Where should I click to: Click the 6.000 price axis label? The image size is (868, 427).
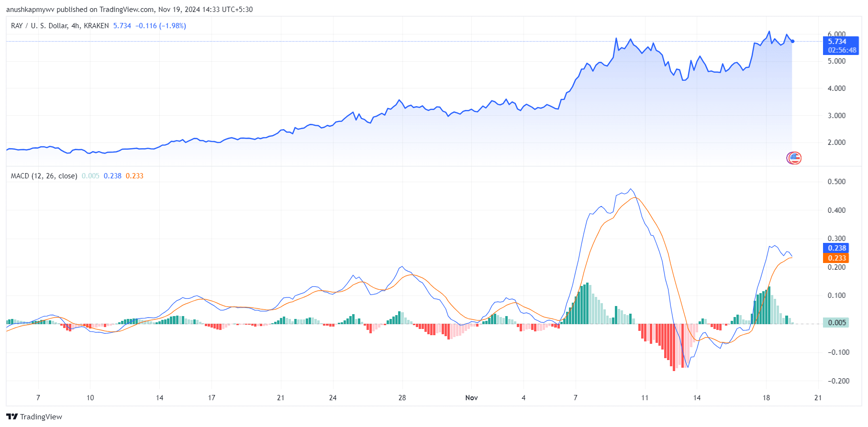click(836, 34)
